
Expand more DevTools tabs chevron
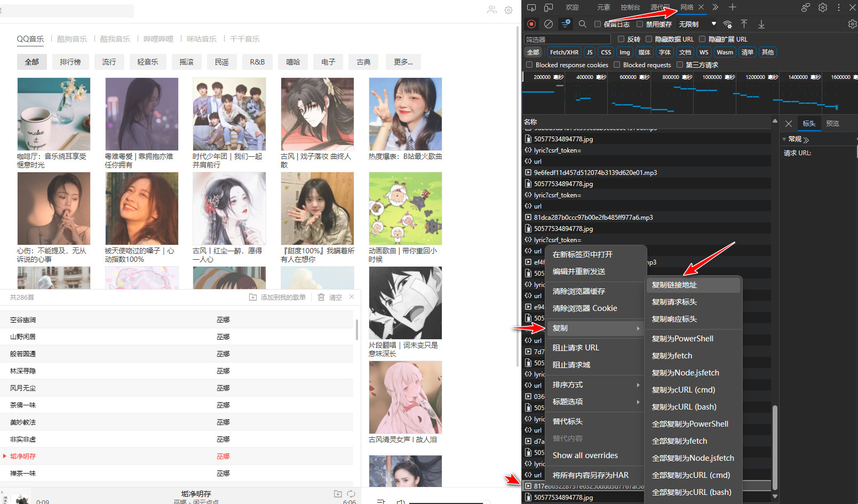tap(716, 7)
